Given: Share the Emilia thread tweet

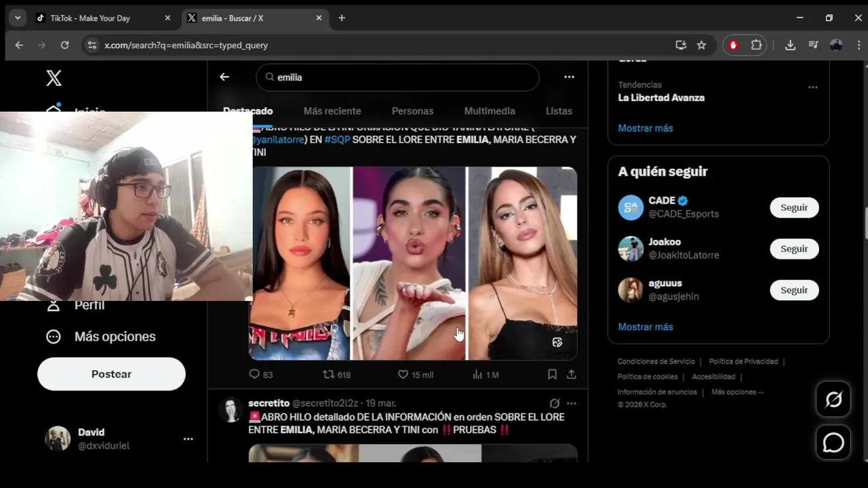Looking at the screenshot, I should [571, 374].
